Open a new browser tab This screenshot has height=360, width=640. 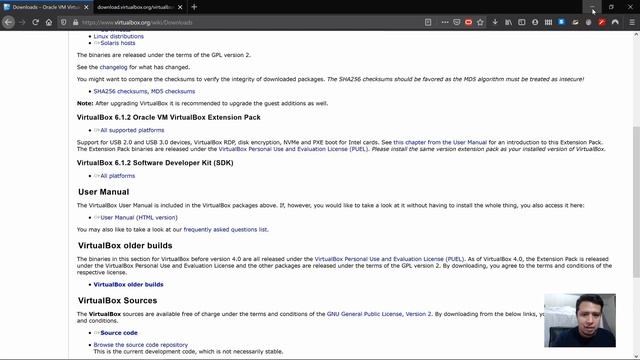[194, 7]
